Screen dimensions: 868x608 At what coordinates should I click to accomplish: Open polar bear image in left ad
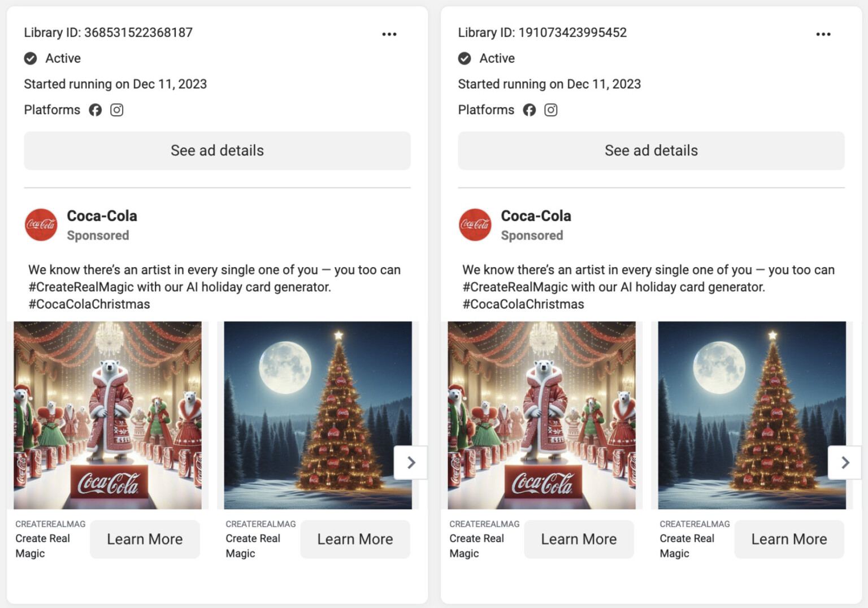[107, 415]
